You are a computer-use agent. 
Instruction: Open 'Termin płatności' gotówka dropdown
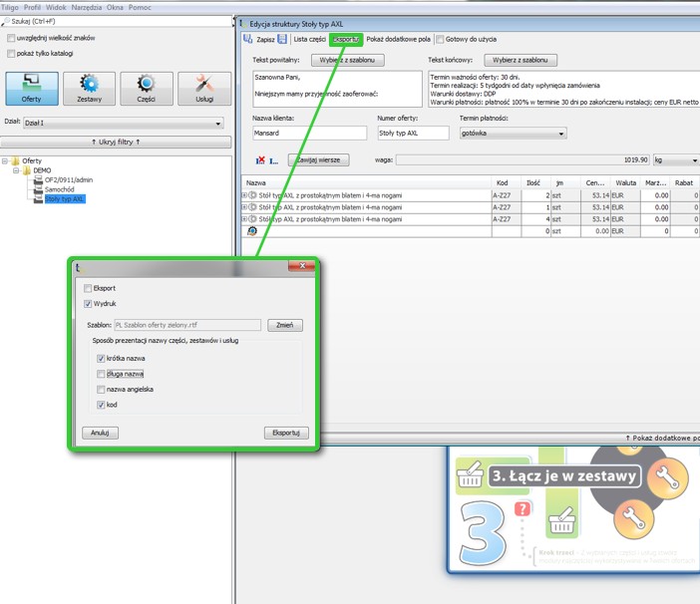(514, 133)
